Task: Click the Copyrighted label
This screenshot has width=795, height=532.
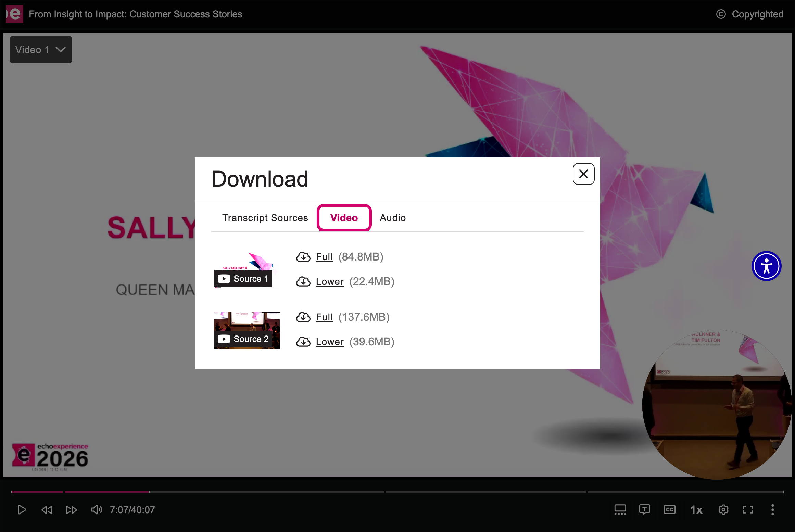Action: point(757,14)
